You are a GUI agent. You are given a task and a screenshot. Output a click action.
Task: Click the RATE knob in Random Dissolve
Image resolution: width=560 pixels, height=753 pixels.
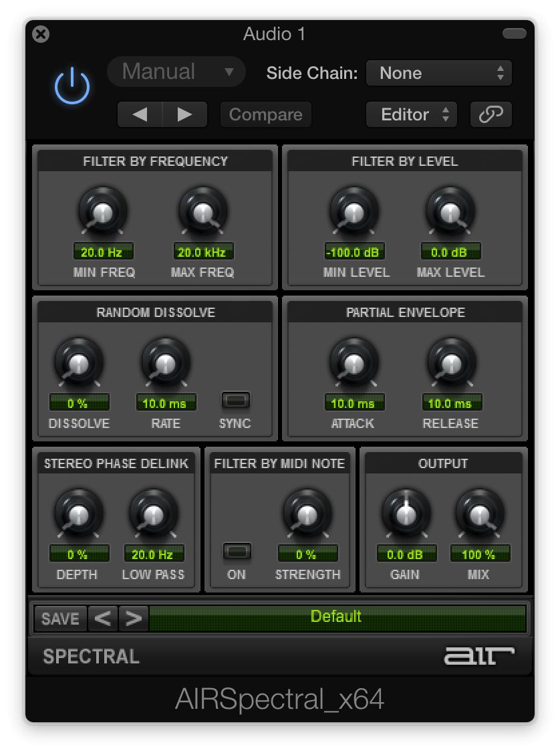(x=166, y=362)
